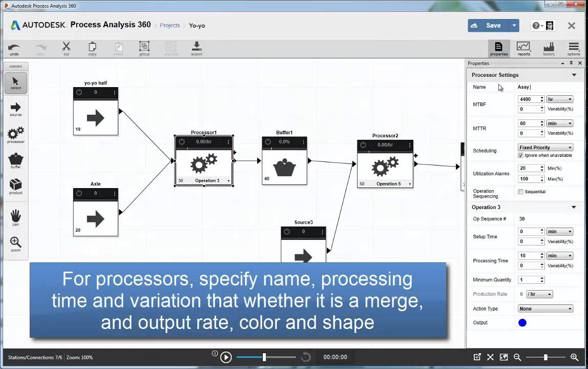Click the undo toolbar icon
Viewport: 588px width, 369px height.
(x=14, y=49)
